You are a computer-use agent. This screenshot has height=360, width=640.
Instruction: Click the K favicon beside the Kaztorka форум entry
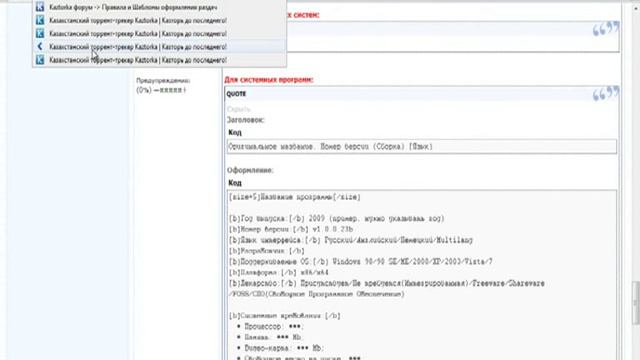pyautogui.click(x=40, y=7)
